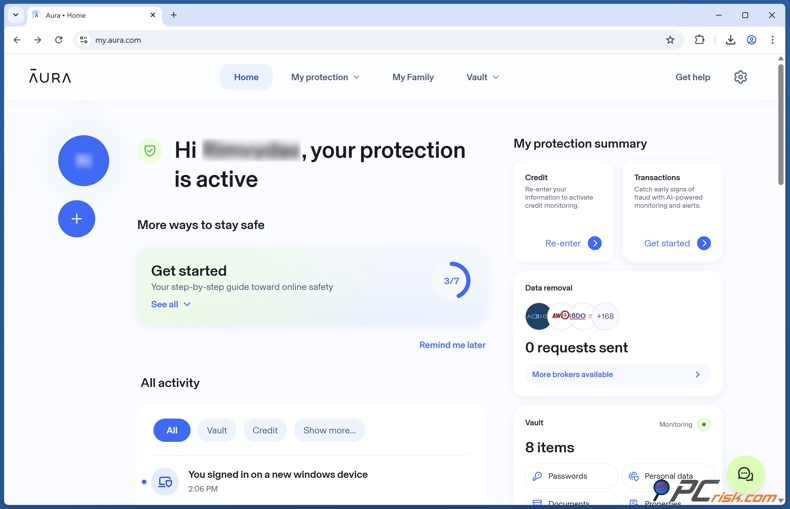Click the Credit Re-enter arrow icon
The height and width of the screenshot is (509, 790).
pyautogui.click(x=595, y=243)
